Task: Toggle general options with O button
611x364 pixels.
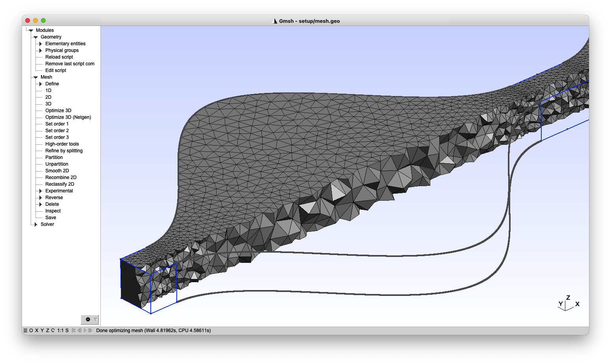Action: pos(31,331)
